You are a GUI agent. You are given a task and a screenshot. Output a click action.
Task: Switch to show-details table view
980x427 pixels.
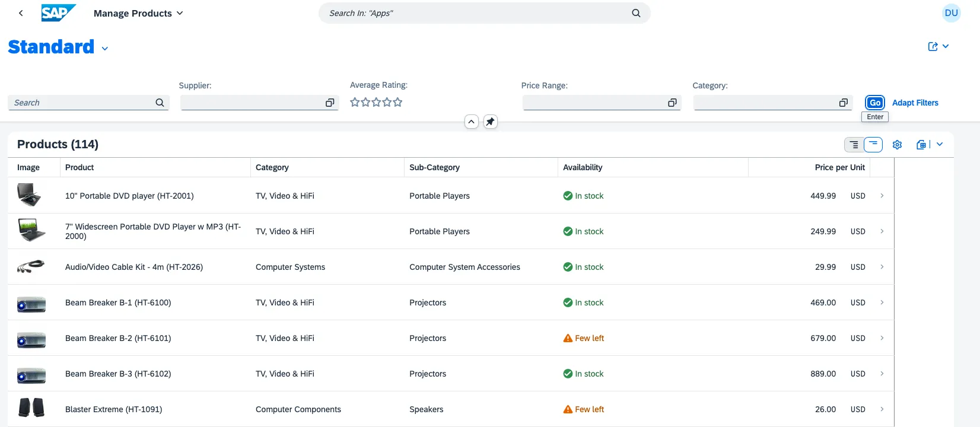(x=854, y=145)
